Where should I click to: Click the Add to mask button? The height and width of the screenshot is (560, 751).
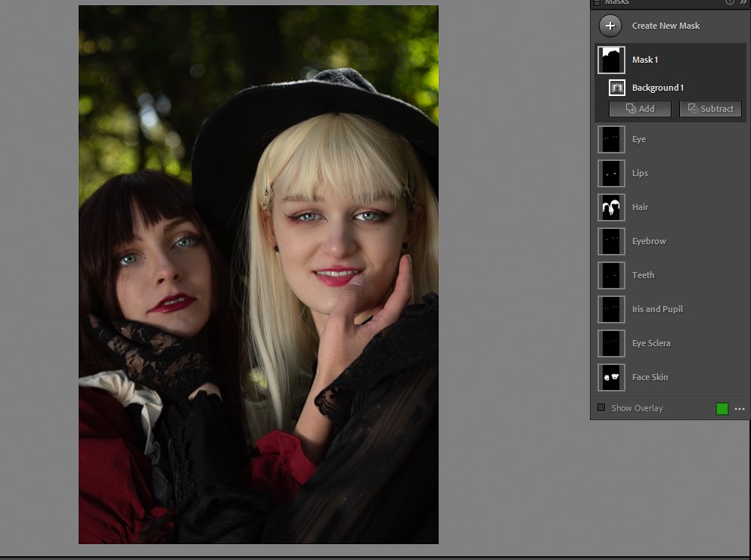pyautogui.click(x=640, y=109)
